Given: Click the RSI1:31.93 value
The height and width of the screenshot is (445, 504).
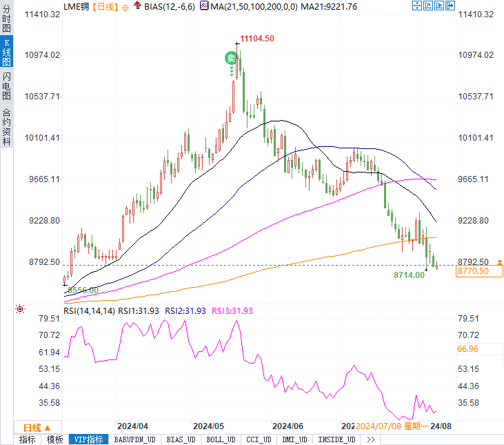Looking at the screenshot, I should pyautogui.click(x=139, y=311).
